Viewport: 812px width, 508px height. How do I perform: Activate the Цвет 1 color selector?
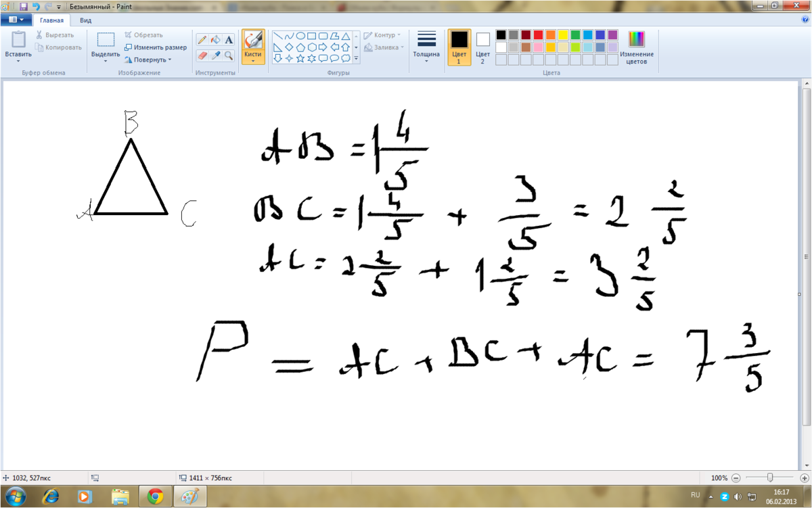[459, 47]
